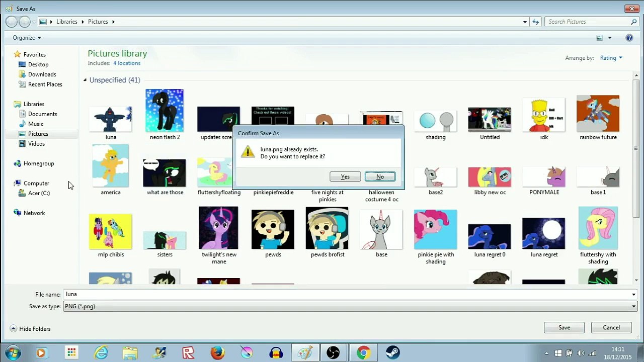Open OBS from the taskbar

point(333,353)
